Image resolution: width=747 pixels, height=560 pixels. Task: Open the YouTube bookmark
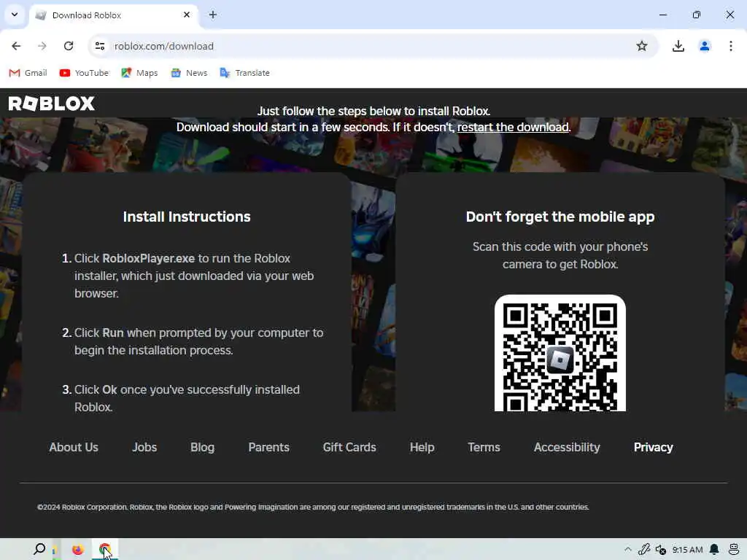point(85,73)
